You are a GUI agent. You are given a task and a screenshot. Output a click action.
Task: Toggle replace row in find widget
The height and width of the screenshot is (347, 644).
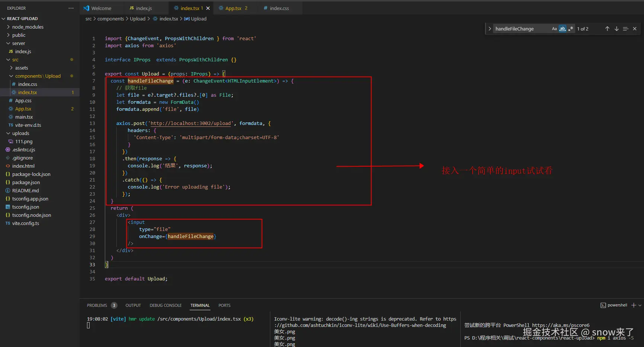[490, 29]
